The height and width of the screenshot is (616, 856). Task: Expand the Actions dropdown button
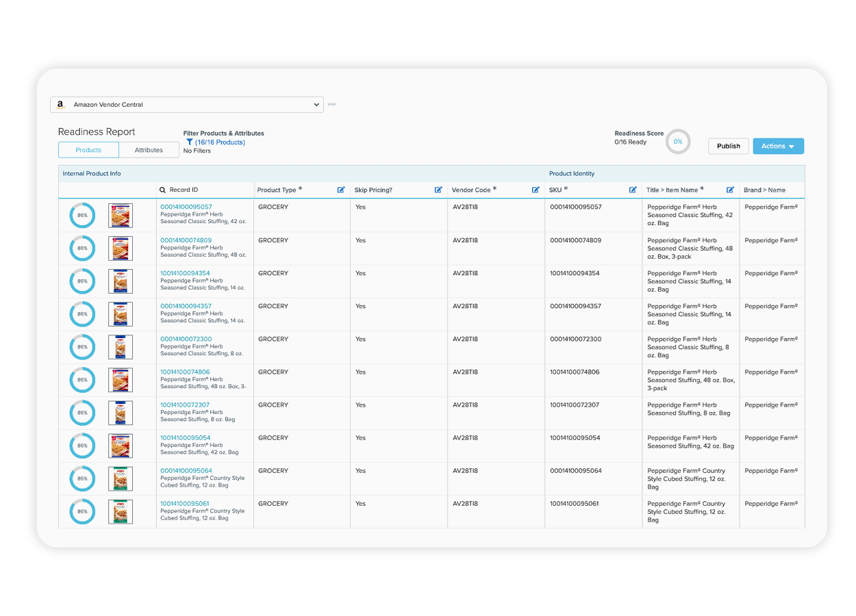tap(778, 146)
